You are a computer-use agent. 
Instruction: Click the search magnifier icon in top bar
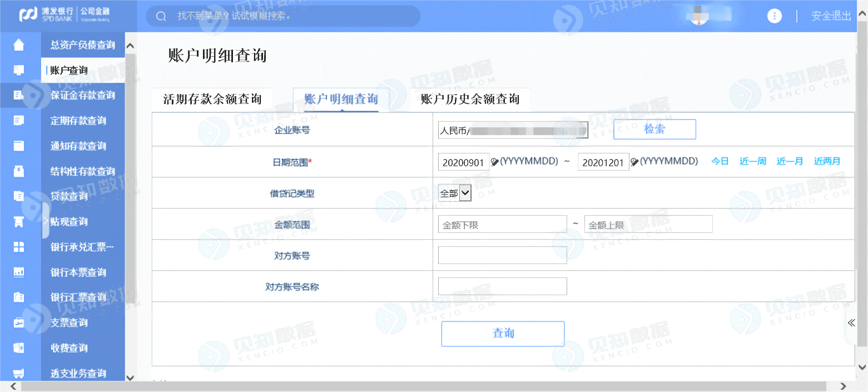[x=161, y=16]
